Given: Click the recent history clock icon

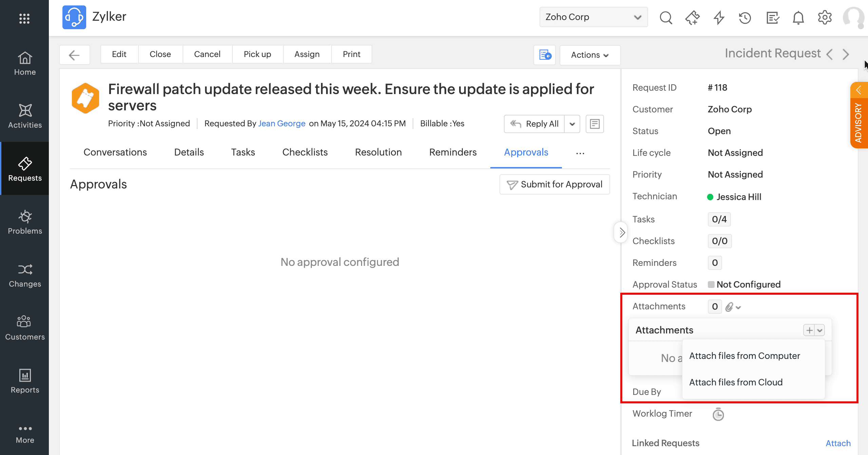Looking at the screenshot, I should click(x=745, y=17).
